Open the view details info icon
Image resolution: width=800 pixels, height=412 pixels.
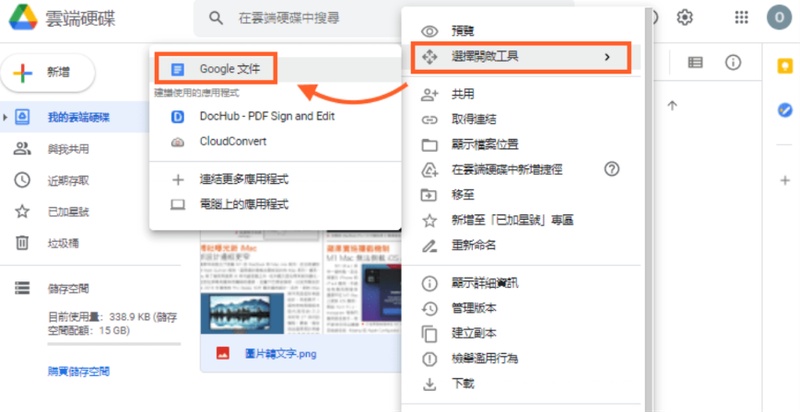click(x=733, y=62)
